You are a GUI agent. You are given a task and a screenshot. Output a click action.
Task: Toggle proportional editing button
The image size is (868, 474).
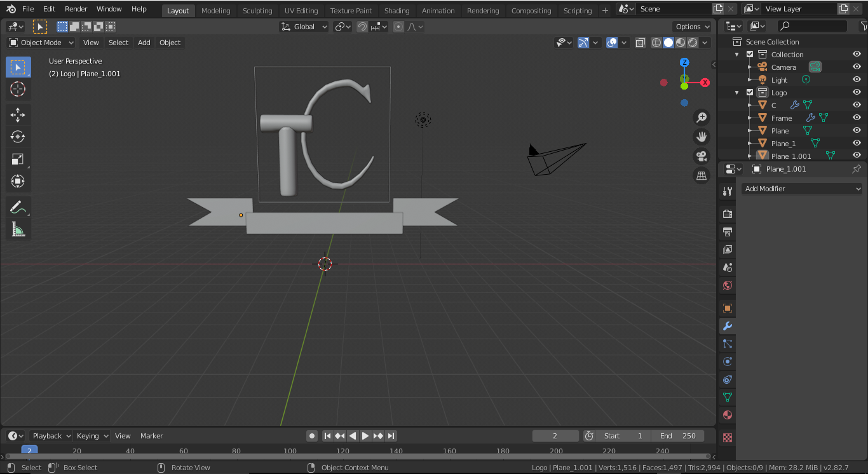click(x=398, y=27)
